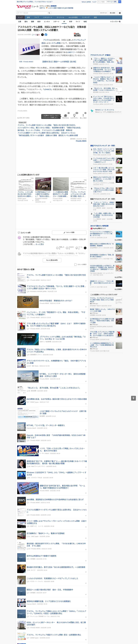React with 学びがある graduation cap icon
The width and height of the screenshot is (138, 644).
point(66,116)
